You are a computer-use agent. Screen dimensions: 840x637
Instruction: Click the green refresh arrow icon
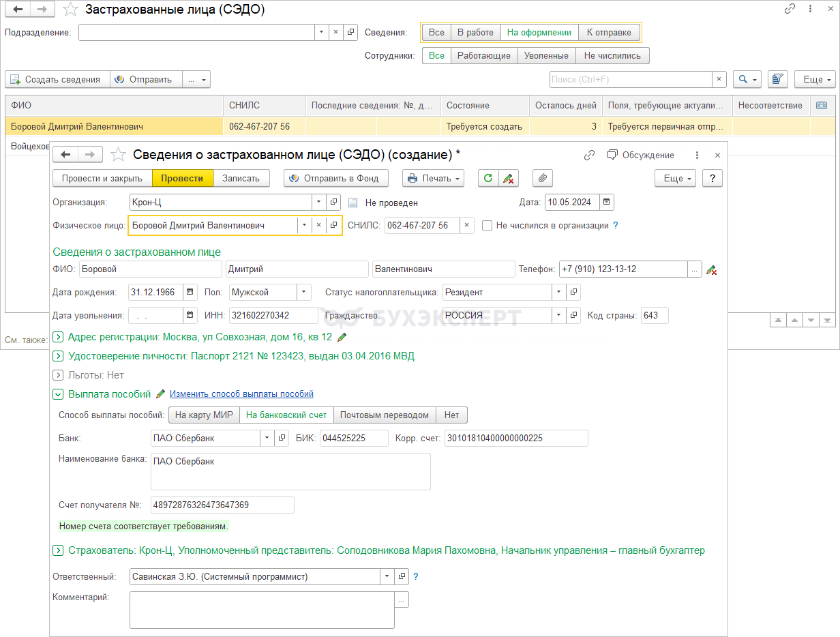pyautogui.click(x=487, y=179)
